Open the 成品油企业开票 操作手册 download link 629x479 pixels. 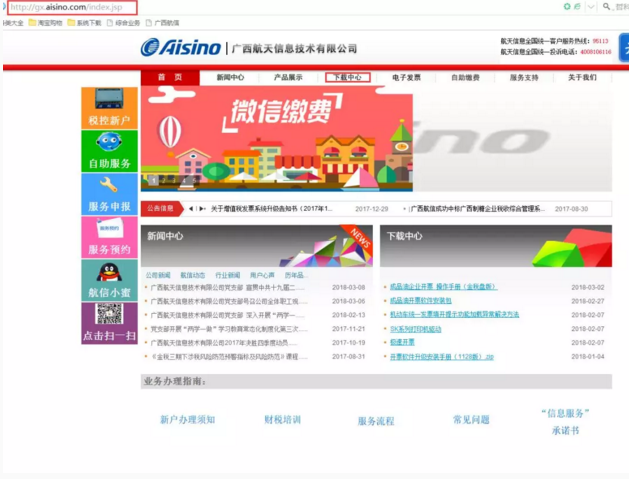[444, 287]
